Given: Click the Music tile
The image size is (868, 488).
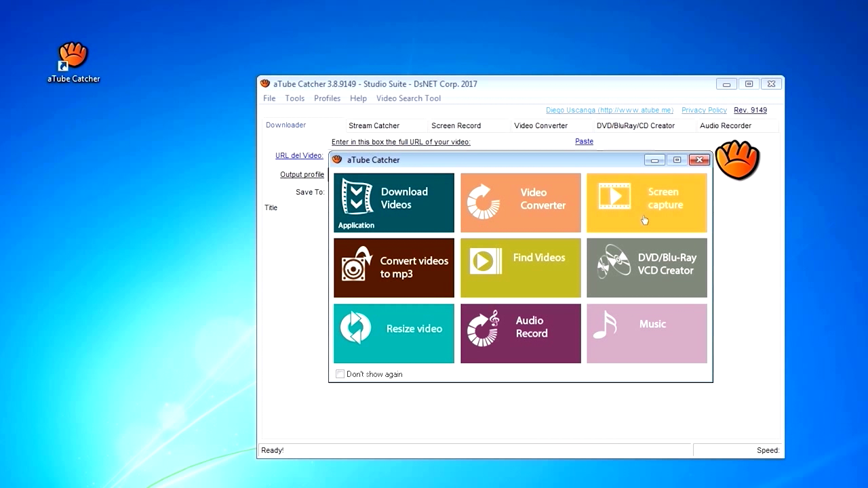Looking at the screenshot, I should [646, 333].
